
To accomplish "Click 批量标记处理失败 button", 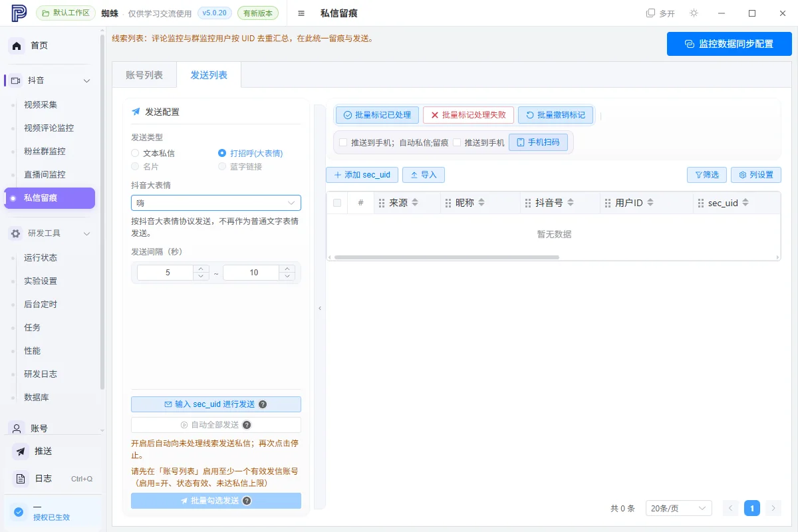I will (468, 115).
